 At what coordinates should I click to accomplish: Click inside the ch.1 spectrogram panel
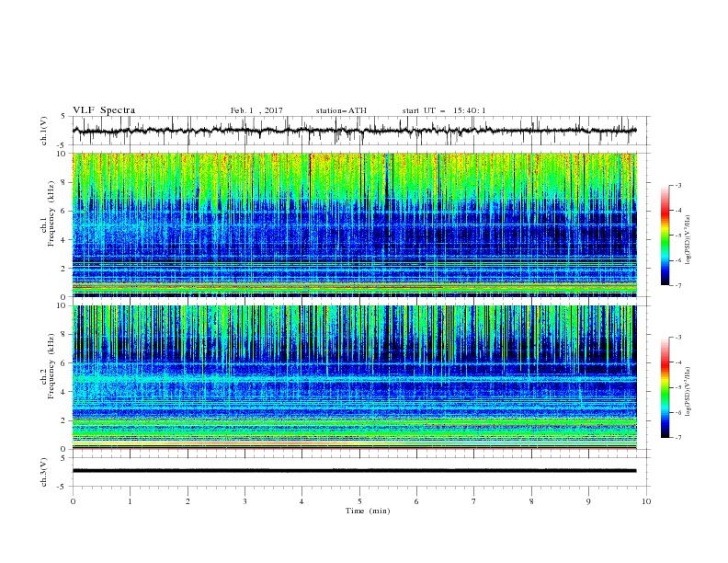(x=354, y=224)
